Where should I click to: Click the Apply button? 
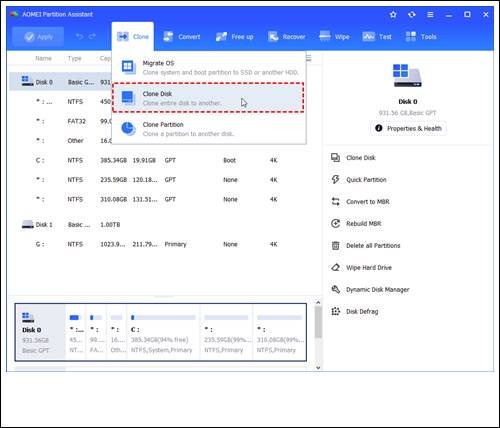coord(38,37)
